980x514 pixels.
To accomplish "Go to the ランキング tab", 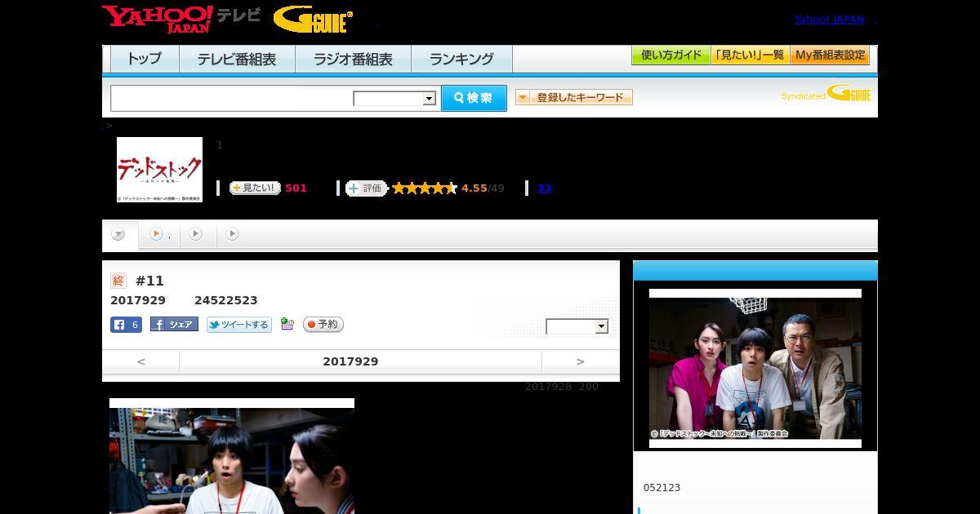I will pos(461,59).
